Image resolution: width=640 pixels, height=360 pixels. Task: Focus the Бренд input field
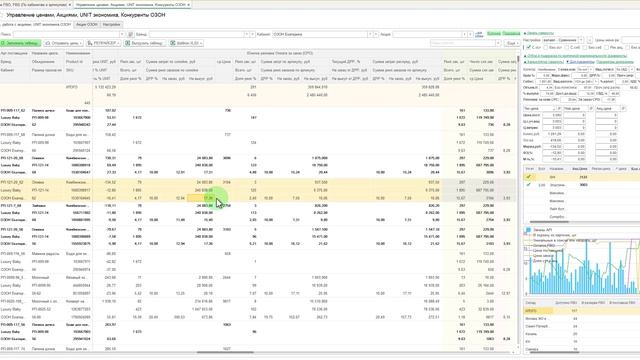pos(197,34)
